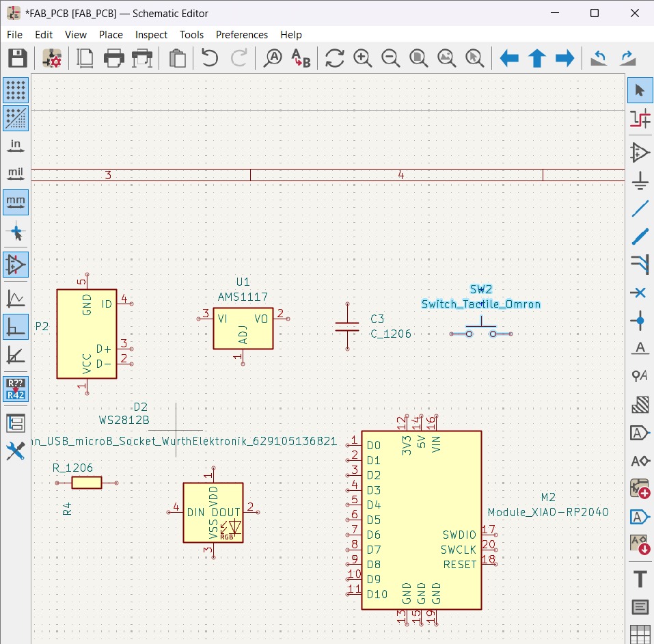Select free-angle line mode

tap(16, 298)
